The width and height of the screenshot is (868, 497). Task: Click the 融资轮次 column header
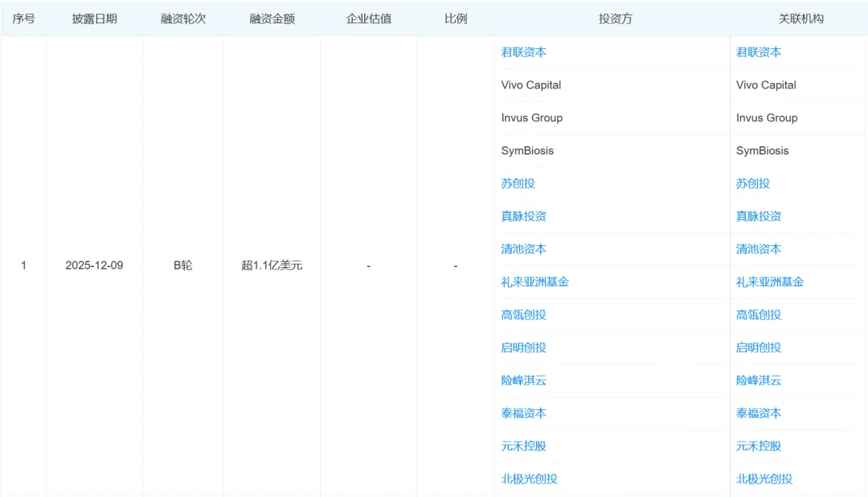183,18
